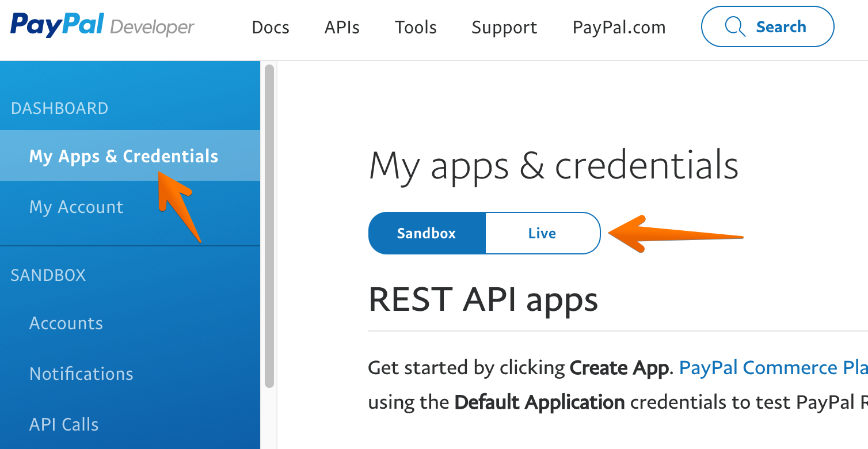Open sandbox Accounts in the sidebar

pos(66,323)
